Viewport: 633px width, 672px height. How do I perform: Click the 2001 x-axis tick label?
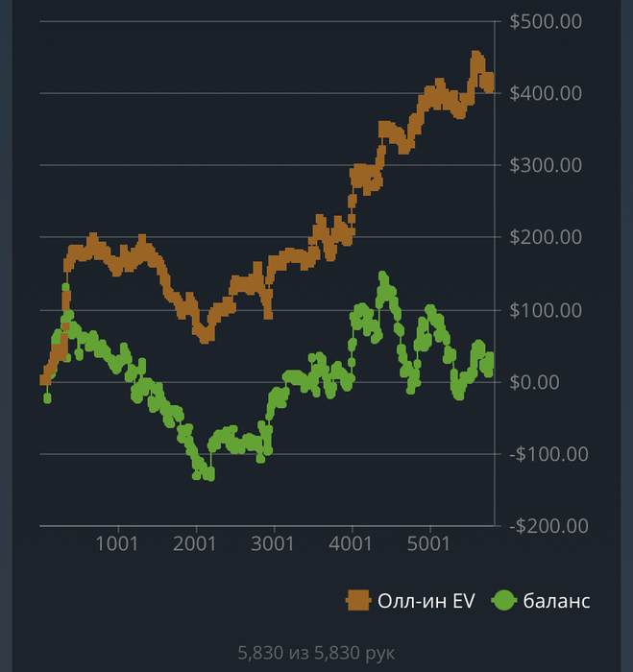196,546
